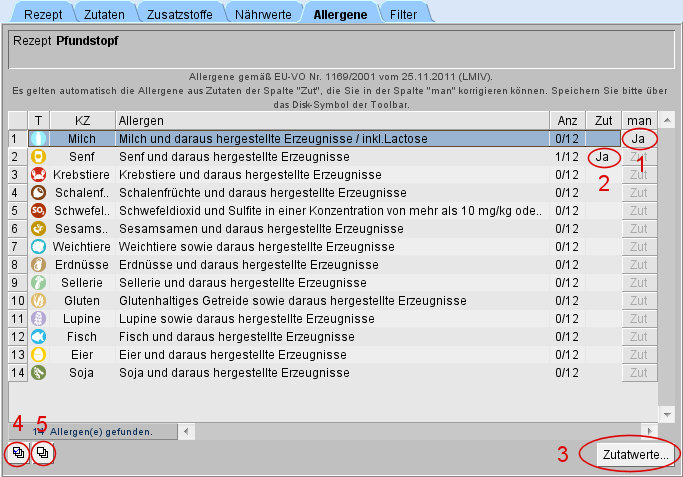The width and height of the screenshot is (683, 477).
Task: Click the Eier egg icon
Action: click(x=38, y=355)
